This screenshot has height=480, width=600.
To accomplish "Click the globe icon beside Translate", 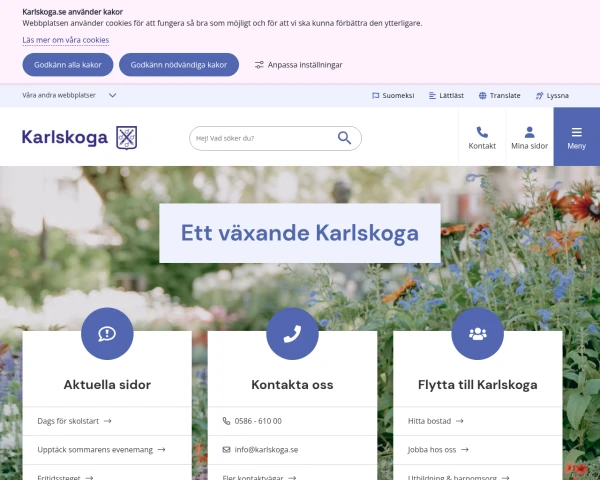I will 483,95.
